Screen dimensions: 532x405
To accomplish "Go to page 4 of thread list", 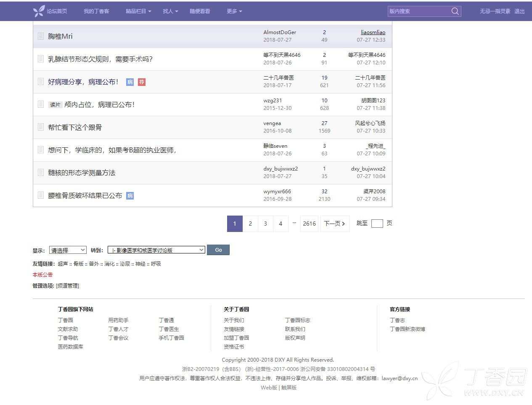I will 281,224.
